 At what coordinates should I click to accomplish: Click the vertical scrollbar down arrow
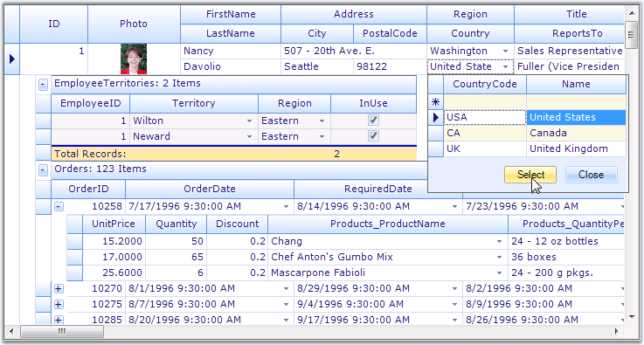(632, 317)
